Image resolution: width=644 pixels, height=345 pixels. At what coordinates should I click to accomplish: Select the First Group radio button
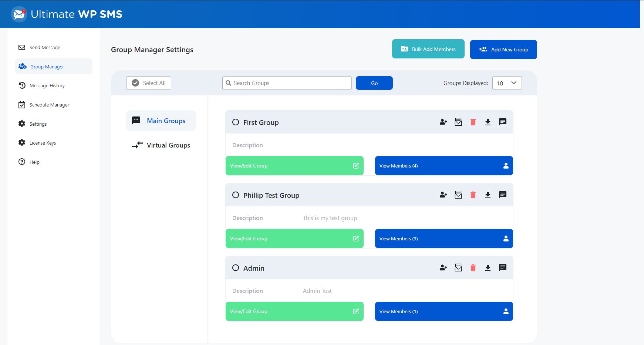(x=236, y=122)
